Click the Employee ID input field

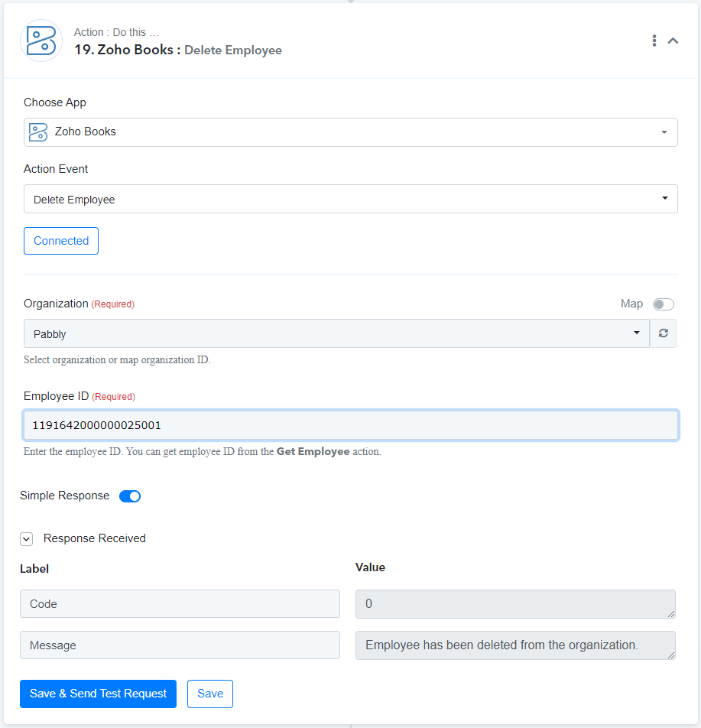point(350,425)
